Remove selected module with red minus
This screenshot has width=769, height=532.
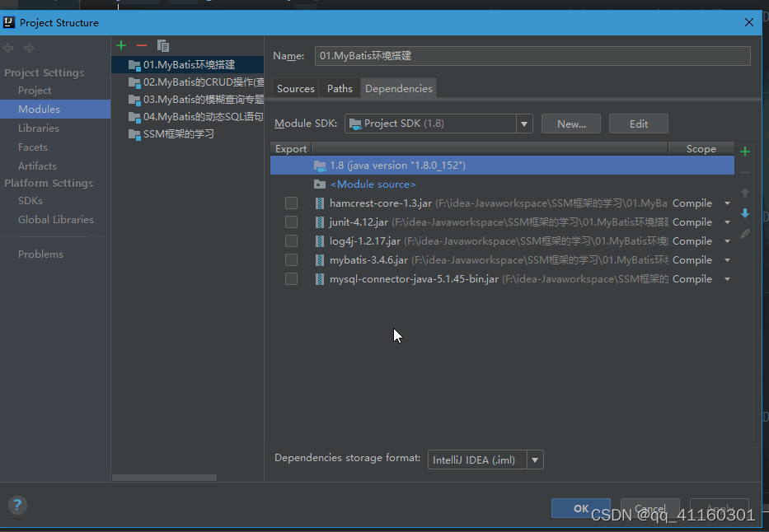pos(142,45)
